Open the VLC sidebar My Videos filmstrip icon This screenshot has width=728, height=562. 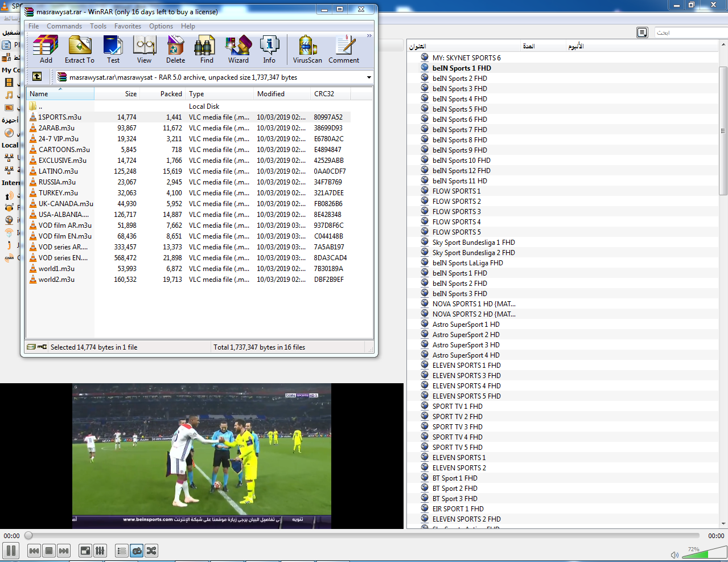(9, 83)
